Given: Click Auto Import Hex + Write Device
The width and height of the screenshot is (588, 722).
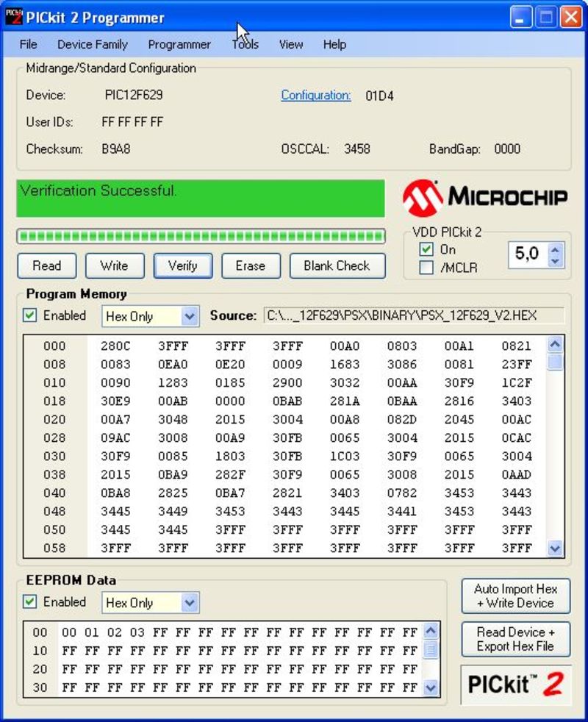Looking at the screenshot, I should pyautogui.click(x=515, y=596).
